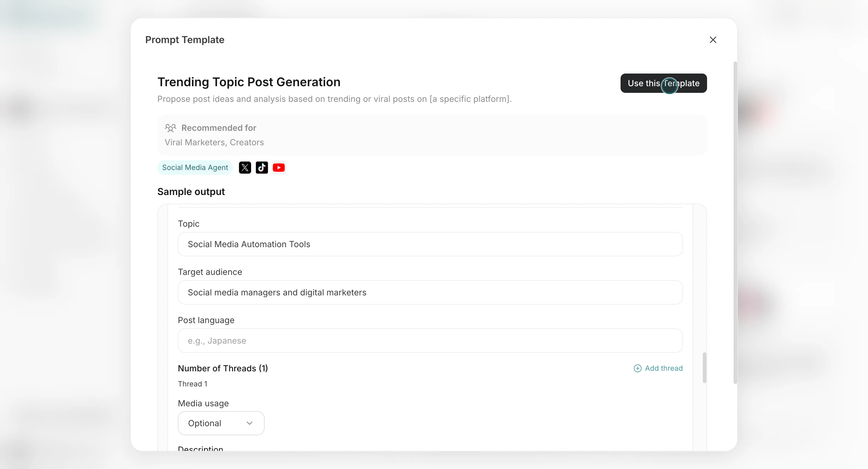Viewport: 868px width, 469px height.
Task: Click Viral Marketers, Creators recommendation text
Action: [x=214, y=142]
